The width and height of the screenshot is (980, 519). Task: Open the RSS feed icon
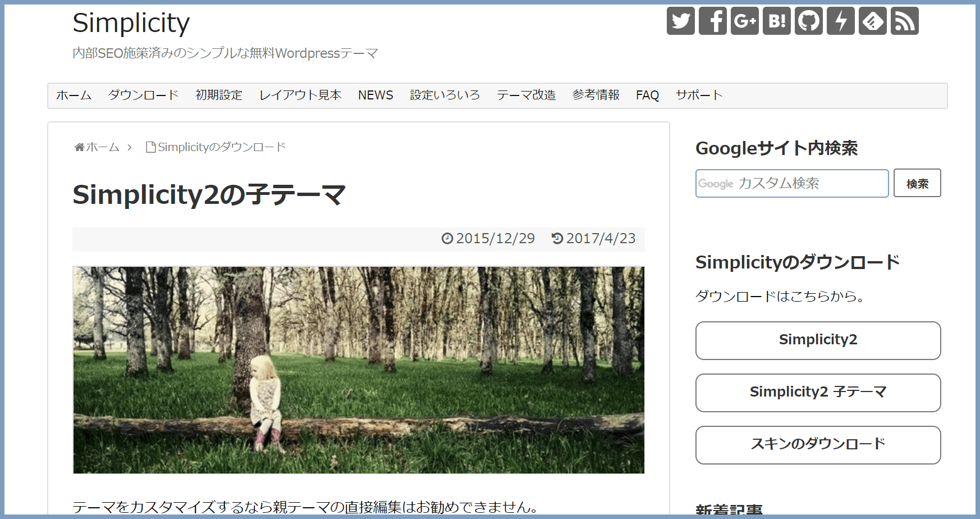pos(904,21)
